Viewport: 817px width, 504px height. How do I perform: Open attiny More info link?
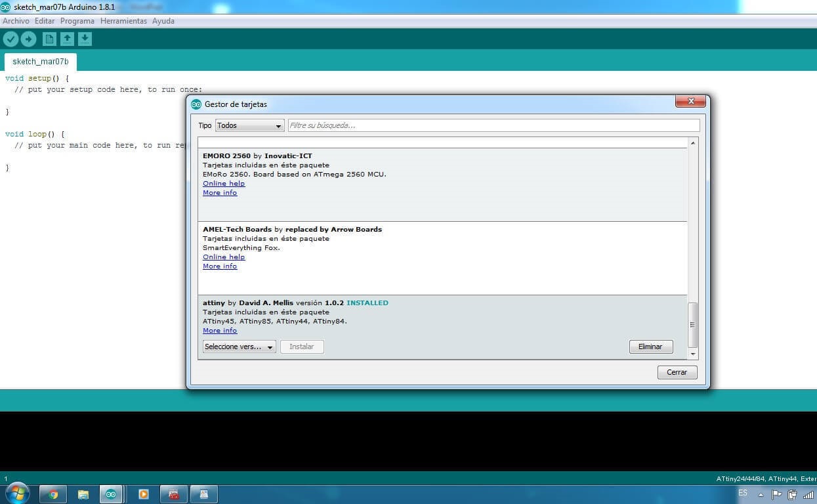coord(220,331)
